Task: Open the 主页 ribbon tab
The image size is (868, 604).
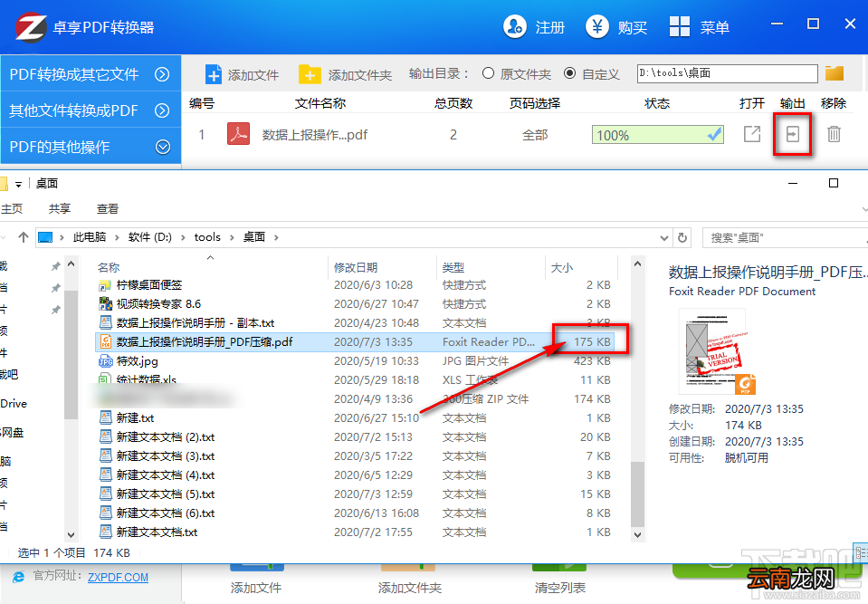Action: click(x=12, y=208)
